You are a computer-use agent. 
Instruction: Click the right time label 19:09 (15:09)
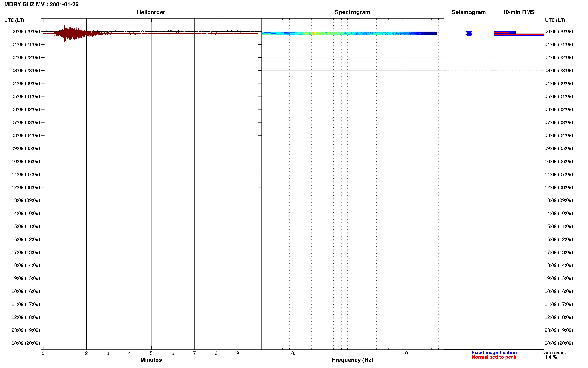559,278
